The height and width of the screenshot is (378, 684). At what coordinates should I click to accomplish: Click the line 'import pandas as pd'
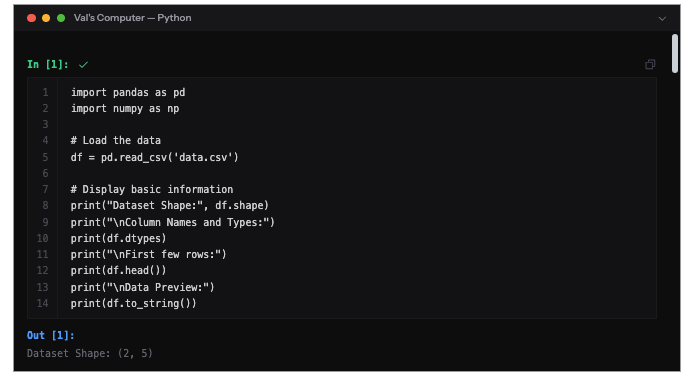tap(128, 92)
